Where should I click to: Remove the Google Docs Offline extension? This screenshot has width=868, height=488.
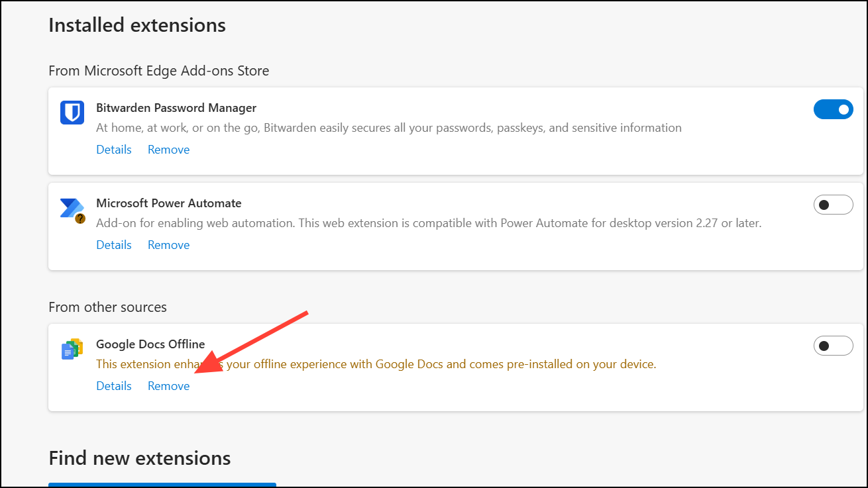click(168, 385)
